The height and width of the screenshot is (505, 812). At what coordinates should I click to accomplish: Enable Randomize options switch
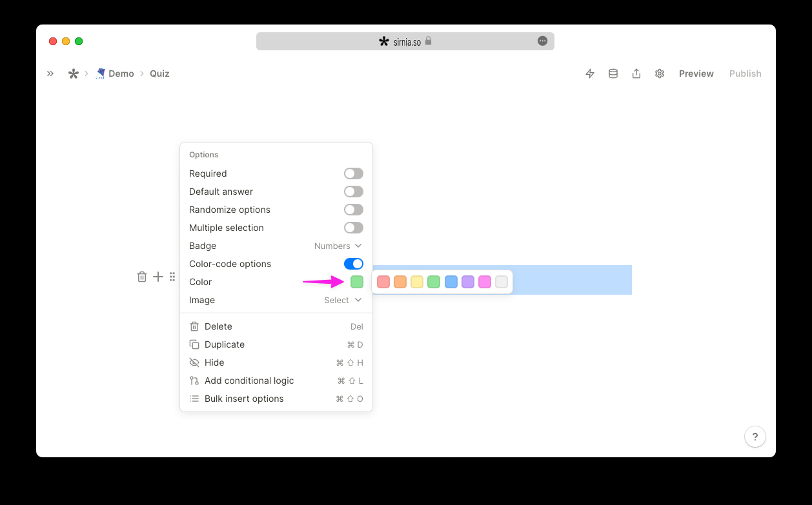pyautogui.click(x=354, y=210)
